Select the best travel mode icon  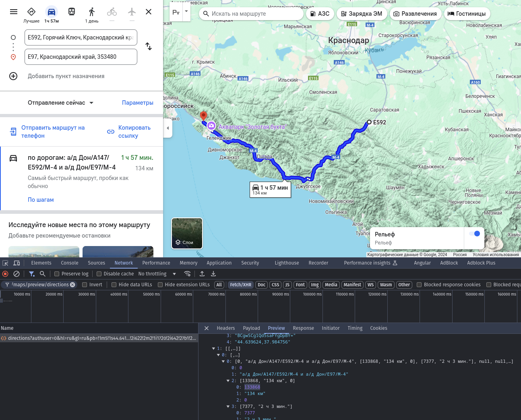point(31,12)
